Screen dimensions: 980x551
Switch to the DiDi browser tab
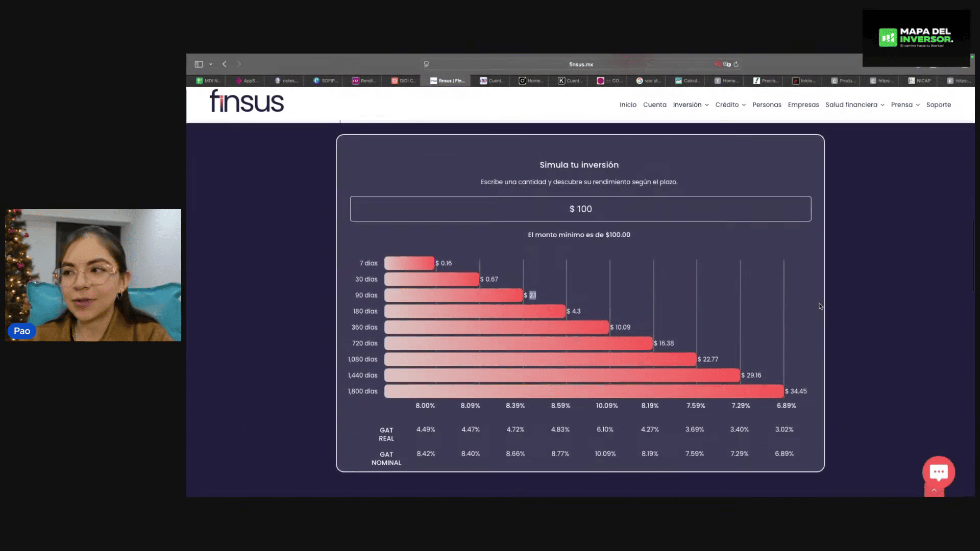403,81
